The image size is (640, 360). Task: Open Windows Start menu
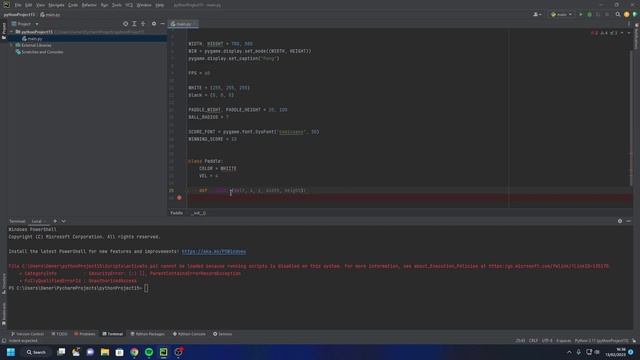[11, 352]
